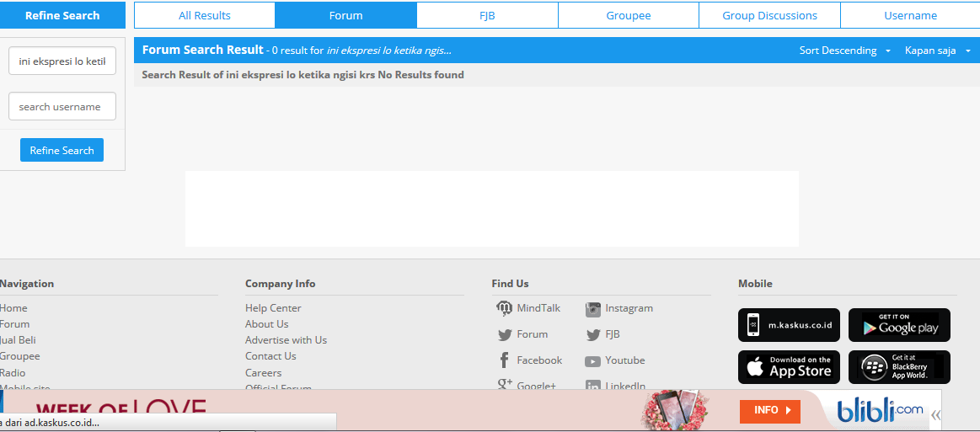Image resolution: width=980 pixels, height=432 pixels.
Task: Open Group Discussions tab
Action: coord(769,16)
